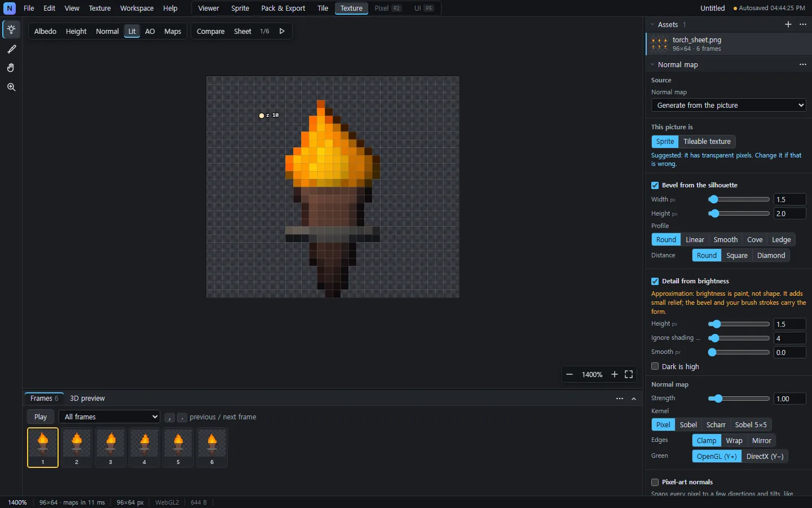Choose the Sobel kernel button
This screenshot has height=508, width=812.
click(688, 425)
